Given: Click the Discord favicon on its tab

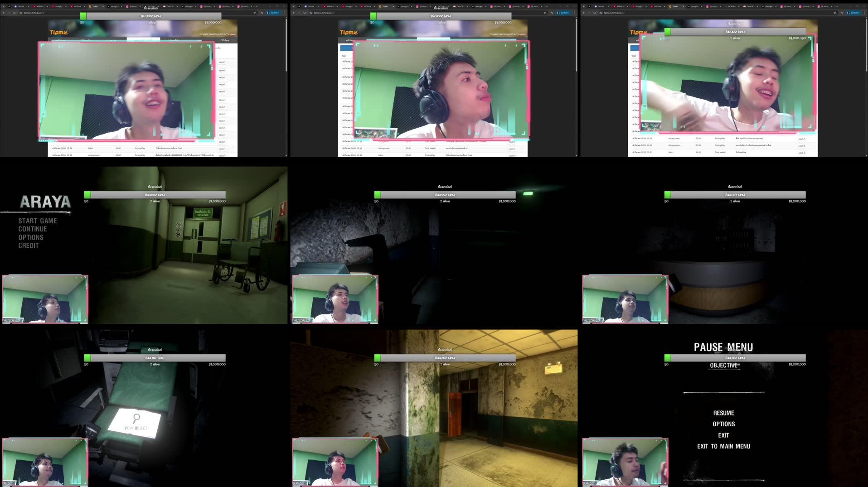Looking at the screenshot, I should [x=16, y=6].
